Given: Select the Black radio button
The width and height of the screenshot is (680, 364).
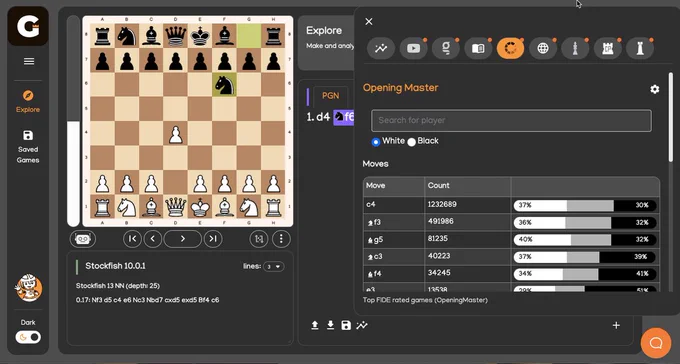Looking at the screenshot, I should [x=412, y=142].
